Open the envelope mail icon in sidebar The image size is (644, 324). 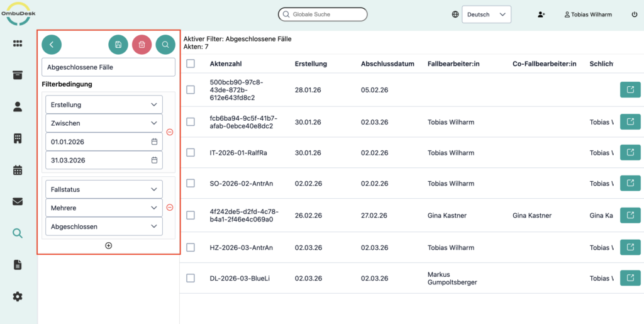click(x=18, y=202)
